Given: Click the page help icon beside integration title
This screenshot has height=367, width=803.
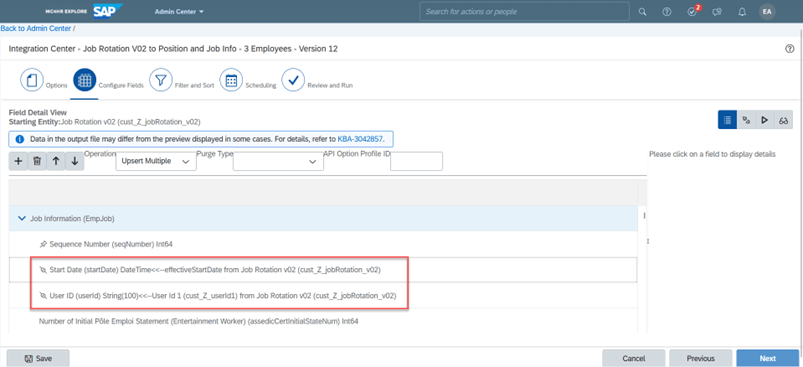Looking at the screenshot, I should tap(789, 49).
